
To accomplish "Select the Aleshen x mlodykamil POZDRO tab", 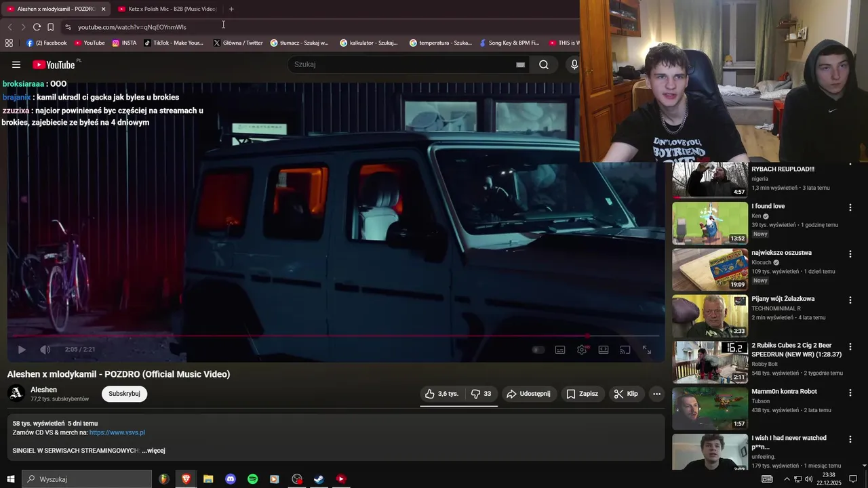I will pos(56,9).
